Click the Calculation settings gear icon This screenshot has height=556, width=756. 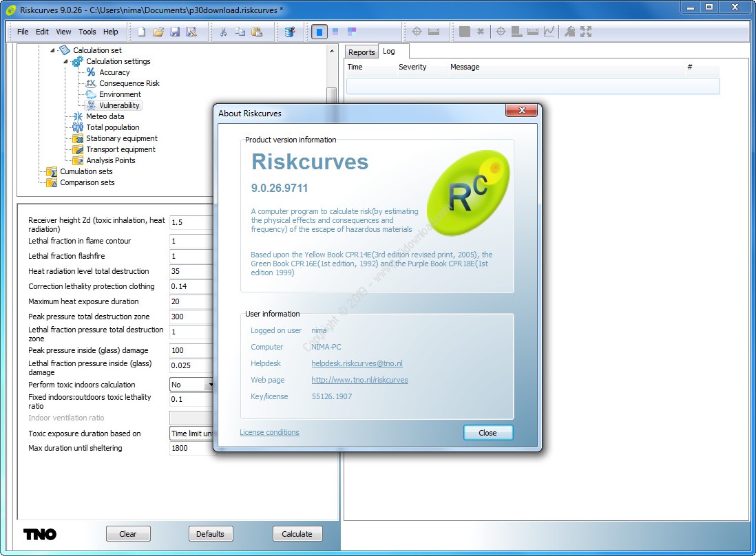point(77,62)
